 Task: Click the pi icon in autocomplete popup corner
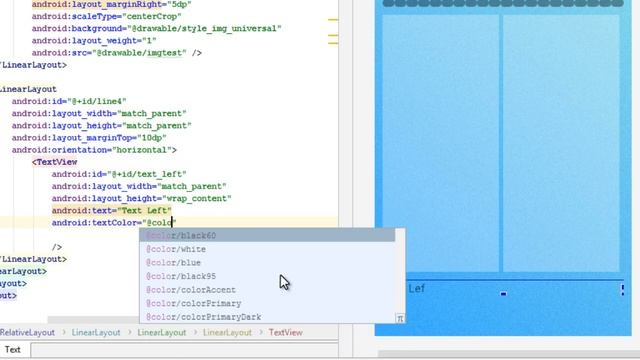pos(400,318)
